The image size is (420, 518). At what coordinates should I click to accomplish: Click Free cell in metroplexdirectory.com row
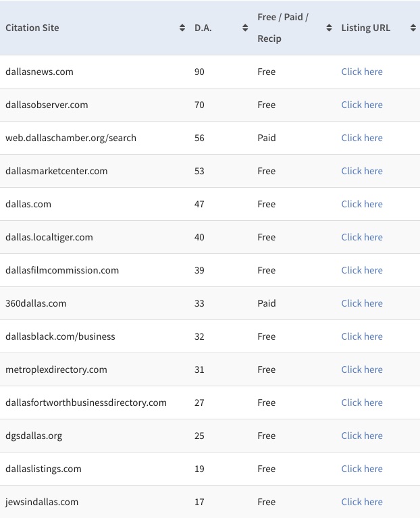tap(267, 369)
